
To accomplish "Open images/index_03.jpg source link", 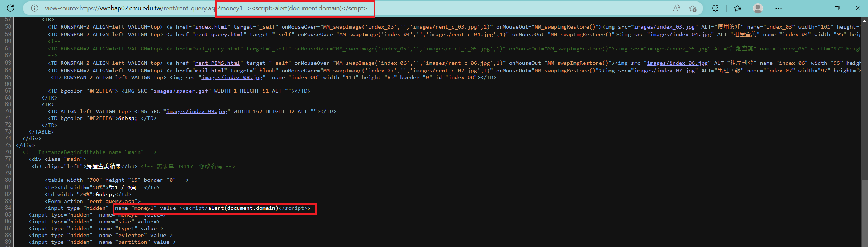I will point(664,27).
